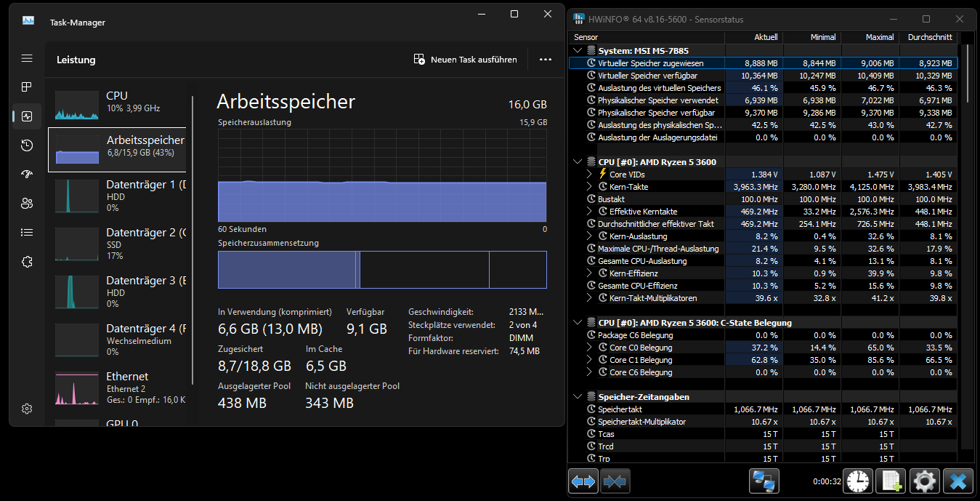Click the three-dots more options button
Screen dimensions: 980x501
point(546,60)
